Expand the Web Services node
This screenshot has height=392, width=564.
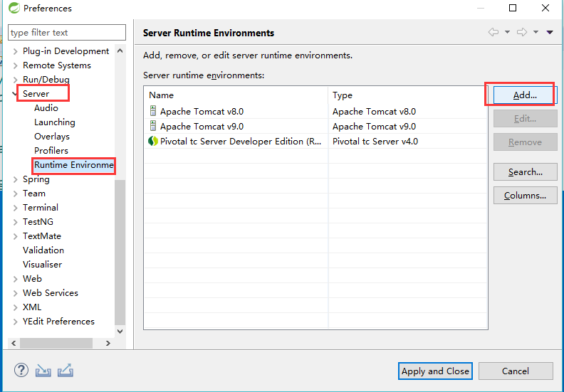(x=15, y=293)
